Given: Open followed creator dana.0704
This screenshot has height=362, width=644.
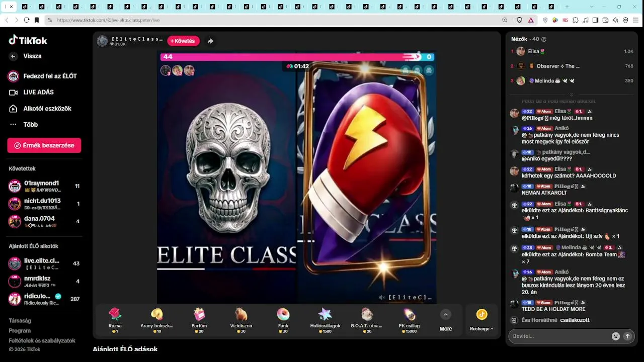Looking at the screenshot, I should click(44, 221).
